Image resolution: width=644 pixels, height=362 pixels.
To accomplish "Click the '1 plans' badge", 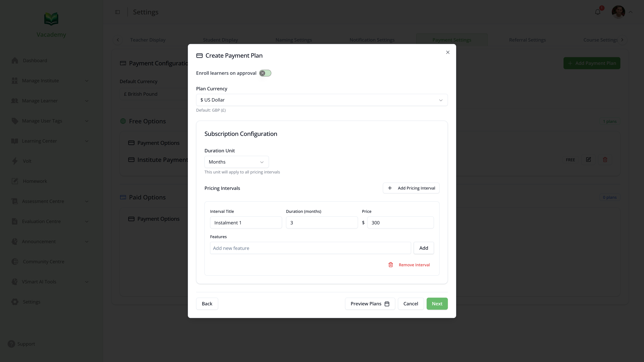I will (x=609, y=121).
